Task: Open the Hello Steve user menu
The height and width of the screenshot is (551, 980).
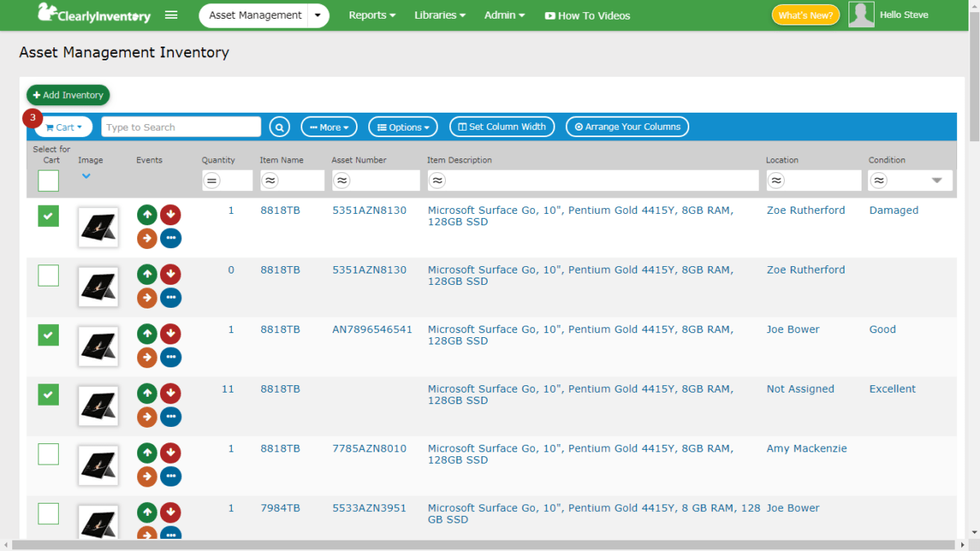Action: (904, 15)
